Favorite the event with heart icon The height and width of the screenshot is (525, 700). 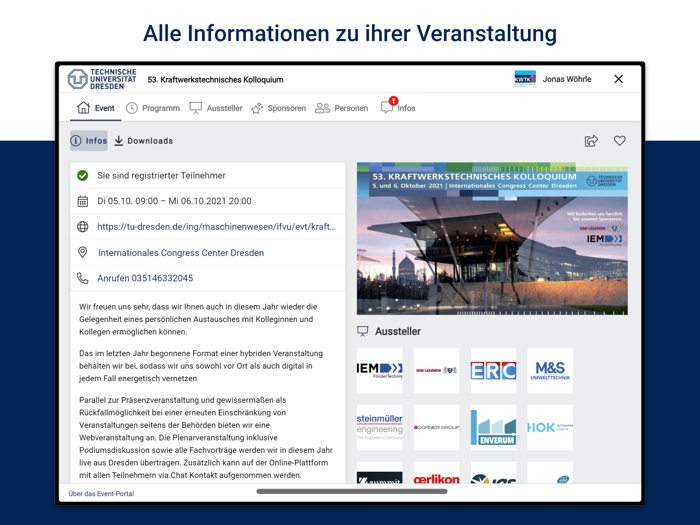coord(620,141)
